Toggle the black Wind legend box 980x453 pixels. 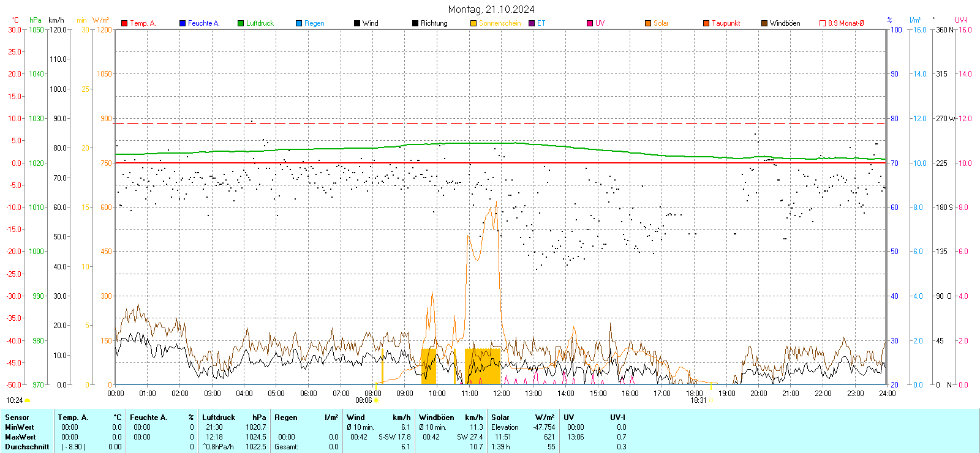357,23
